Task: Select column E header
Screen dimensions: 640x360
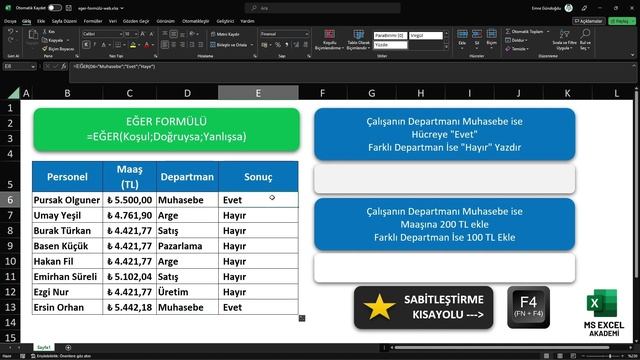Action: point(258,93)
